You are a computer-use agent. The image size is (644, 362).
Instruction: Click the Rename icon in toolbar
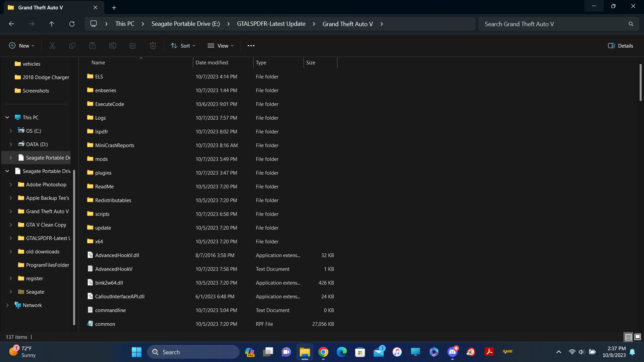click(x=113, y=46)
